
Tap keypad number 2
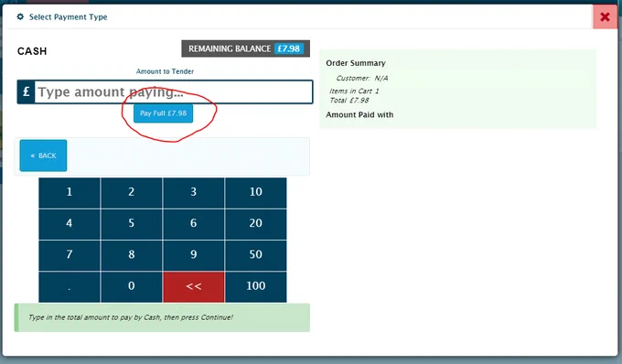pyautogui.click(x=132, y=192)
